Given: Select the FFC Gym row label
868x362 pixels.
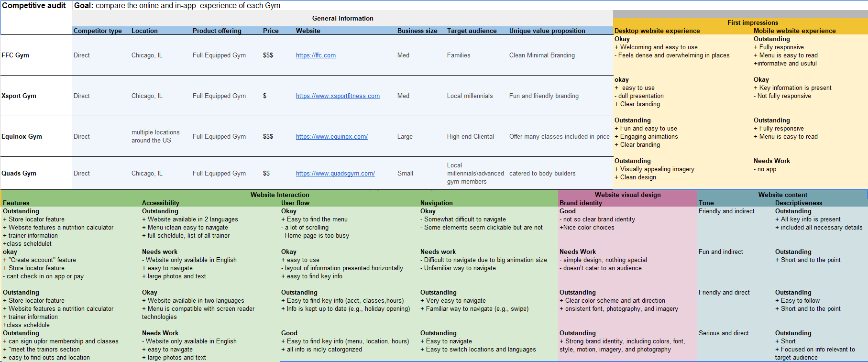Looking at the screenshot, I should pos(15,55).
